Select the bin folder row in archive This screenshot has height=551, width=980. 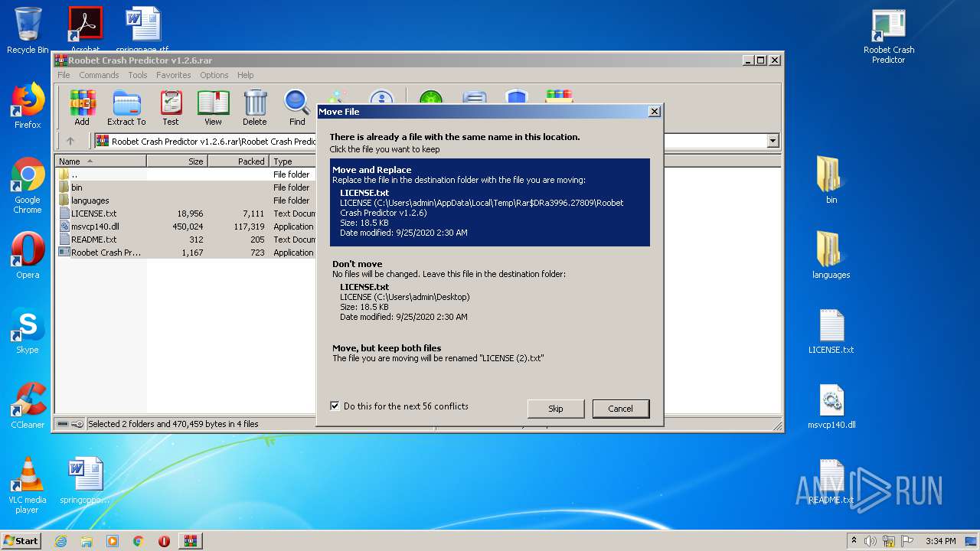(186, 187)
